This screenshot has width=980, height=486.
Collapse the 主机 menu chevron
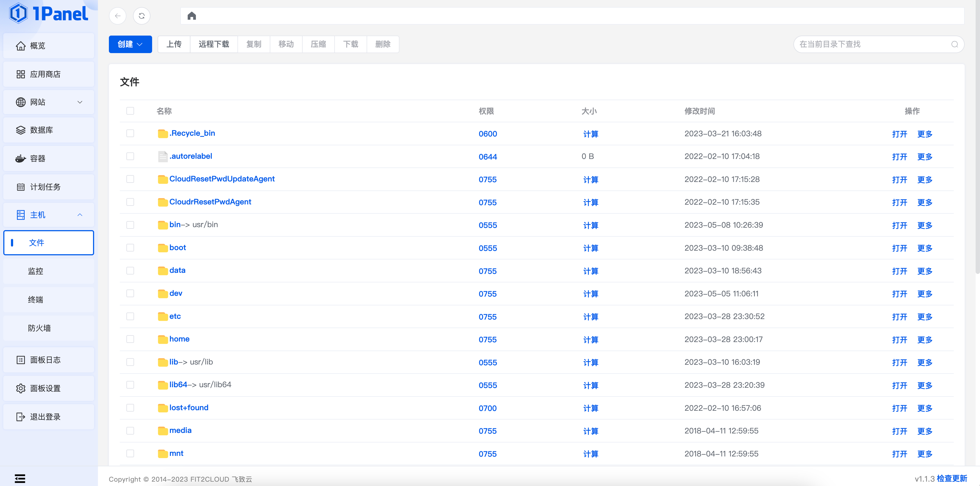pos(80,215)
